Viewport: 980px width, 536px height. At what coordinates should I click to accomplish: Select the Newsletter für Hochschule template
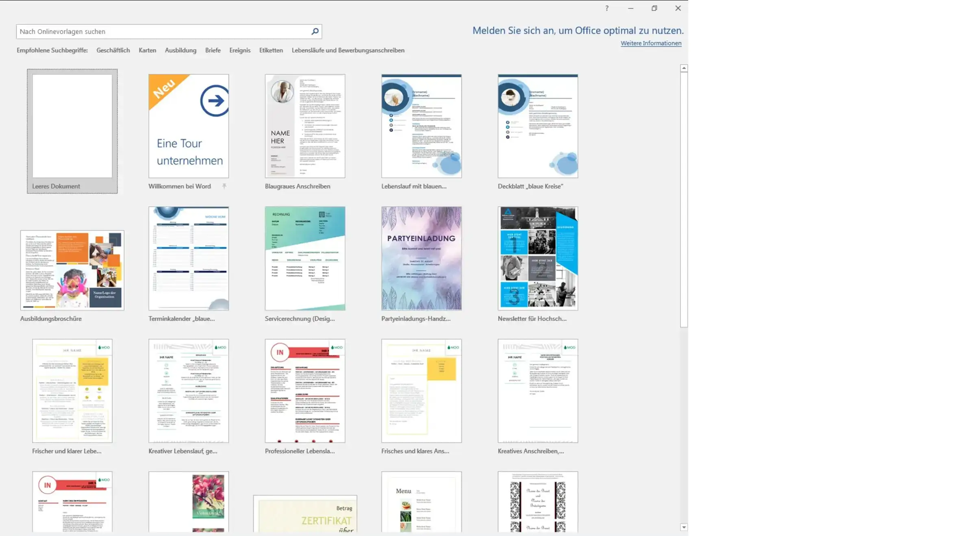click(x=537, y=258)
